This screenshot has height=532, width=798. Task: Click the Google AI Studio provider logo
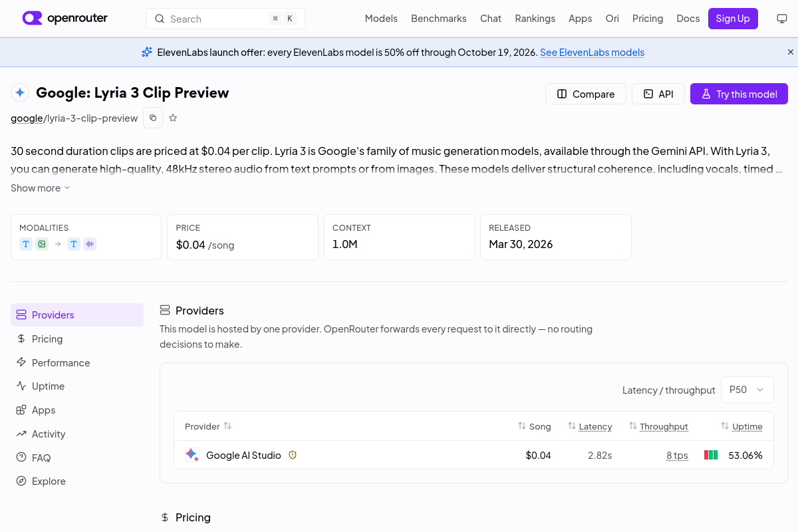pos(192,455)
